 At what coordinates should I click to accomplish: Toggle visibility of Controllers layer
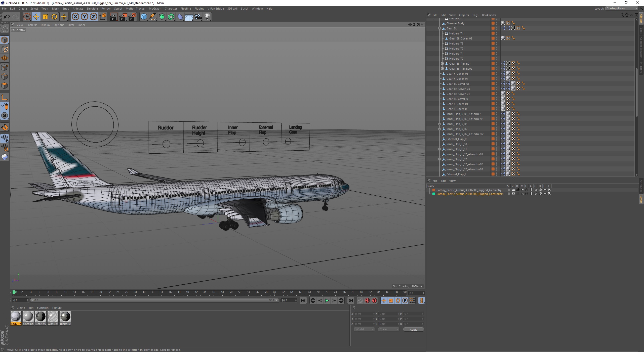tap(513, 194)
